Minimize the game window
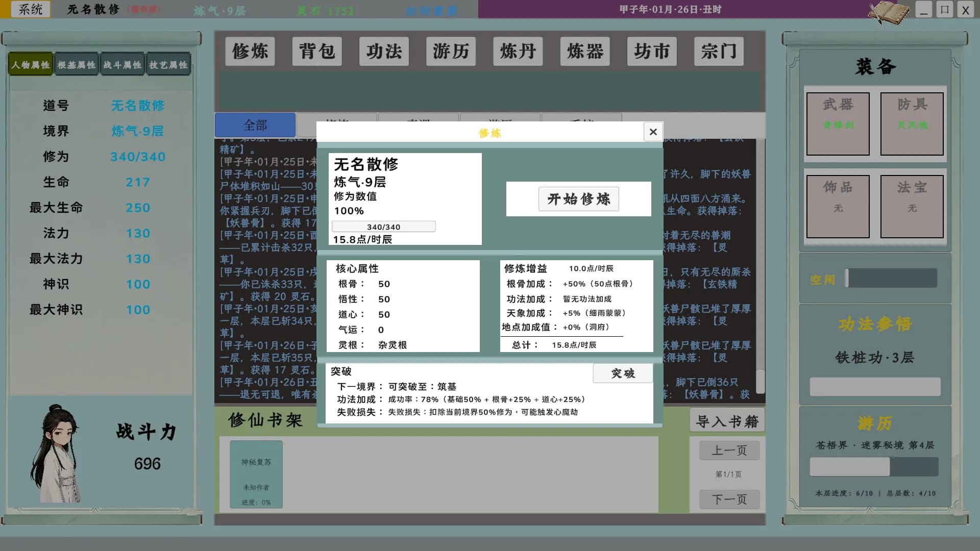 click(923, 10)
